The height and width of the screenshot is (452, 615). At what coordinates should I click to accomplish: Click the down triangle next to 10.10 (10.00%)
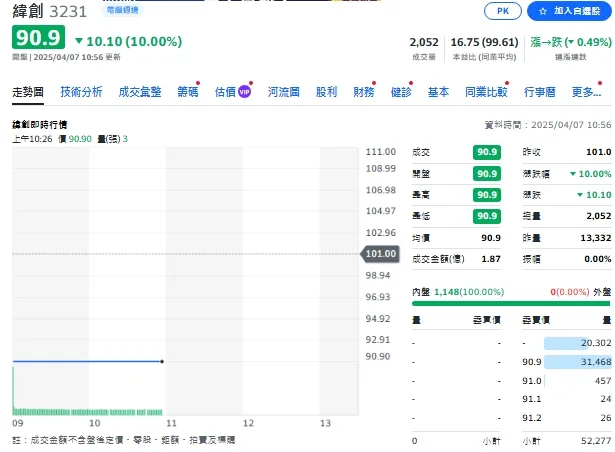click(79, 41)
